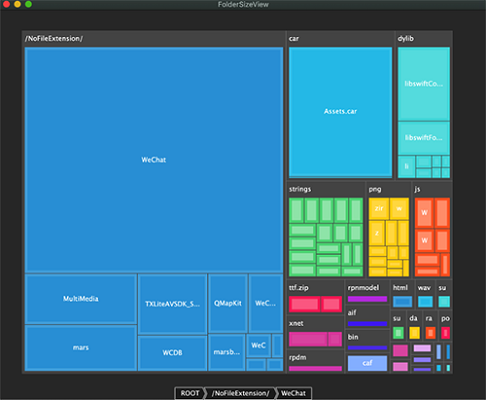
Task: Click the libswiftCo... block
Action: [424, 84]
